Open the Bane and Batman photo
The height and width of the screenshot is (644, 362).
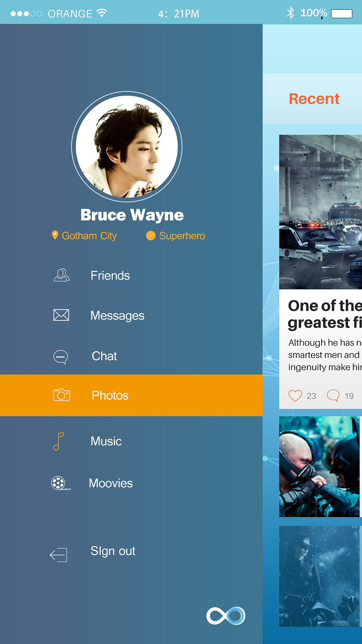(x=319, y=467)
